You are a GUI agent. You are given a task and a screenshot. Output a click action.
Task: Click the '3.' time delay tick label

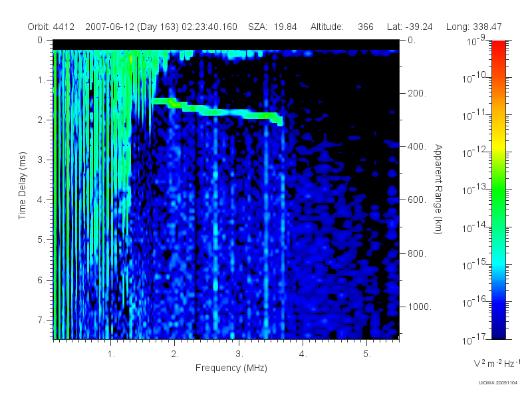(x=41, y=160)
